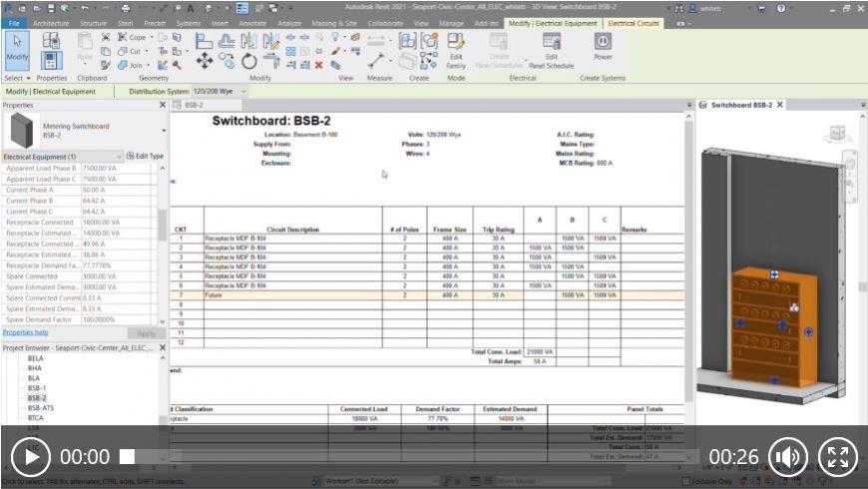The image size is (868, 489).
Task: Open the Properties help link
Action: (x=26, y=332)
